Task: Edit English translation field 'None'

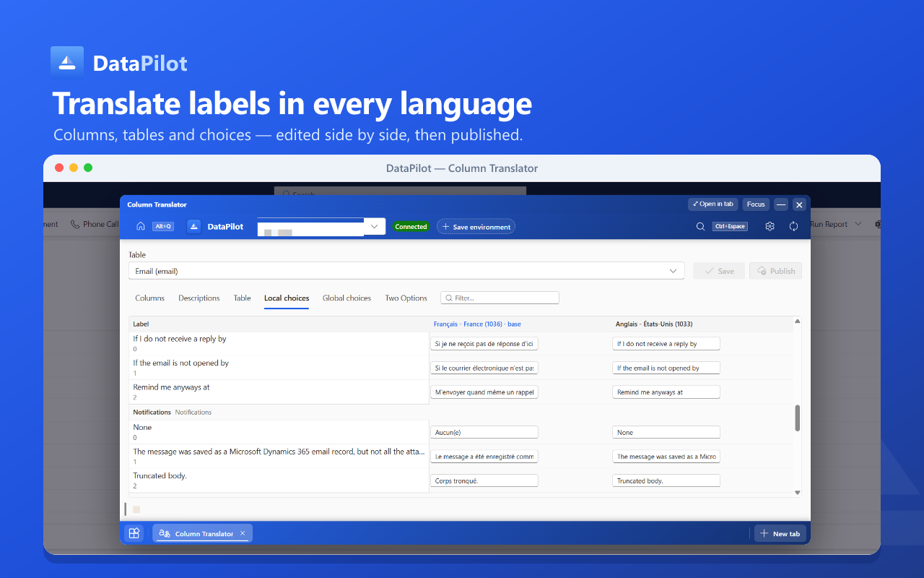Action: (666, 432)
